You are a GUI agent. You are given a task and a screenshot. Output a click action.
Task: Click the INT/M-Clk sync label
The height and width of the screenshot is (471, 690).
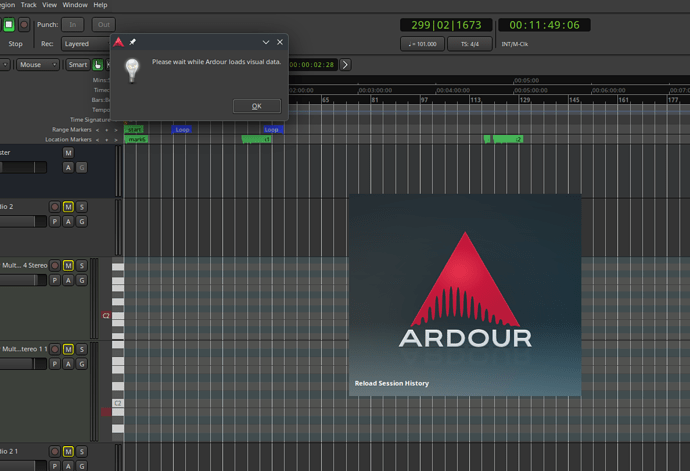[514, 44]
